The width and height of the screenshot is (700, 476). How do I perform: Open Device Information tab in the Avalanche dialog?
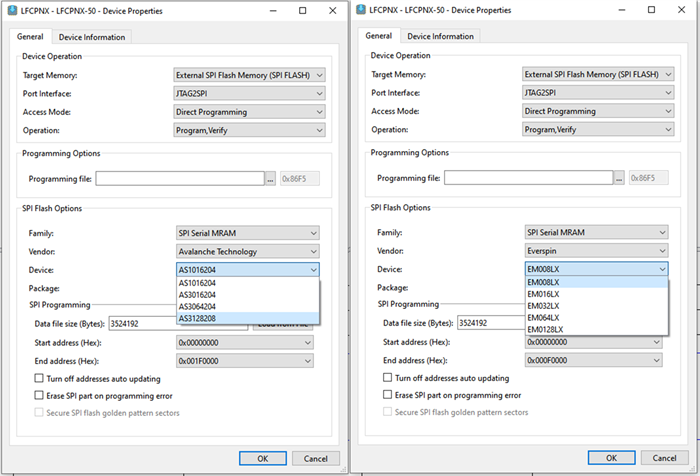click(x=92, y=37)
